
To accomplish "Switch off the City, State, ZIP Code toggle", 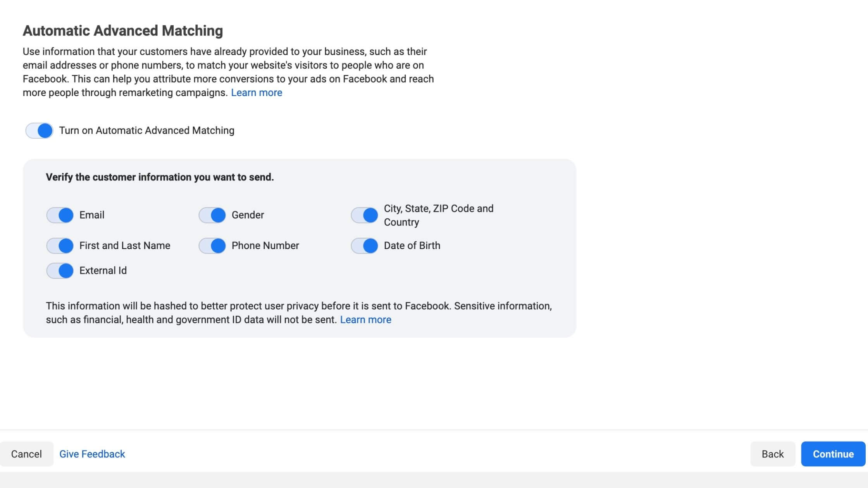I will [x=364, y=215].
